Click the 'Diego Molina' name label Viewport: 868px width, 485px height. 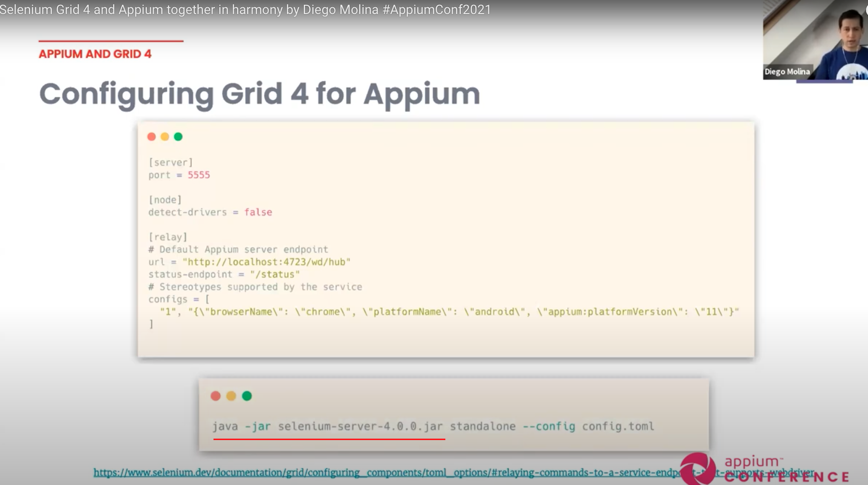tap(787, 71)
